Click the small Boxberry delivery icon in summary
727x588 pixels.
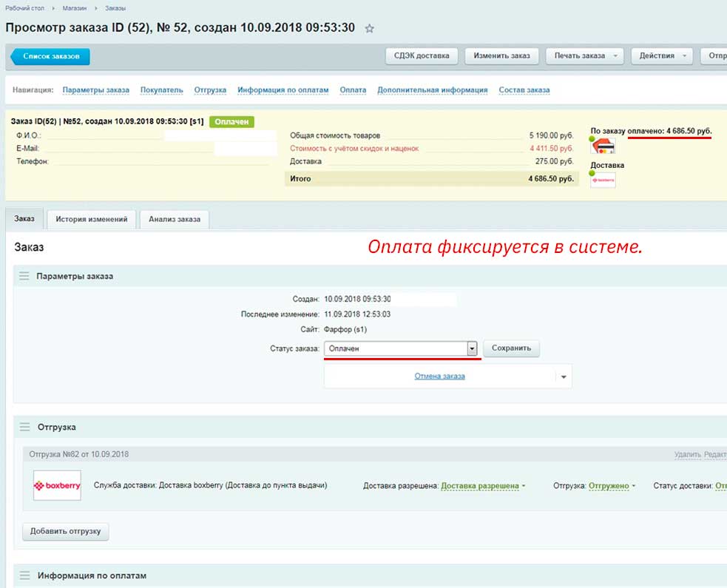click(603, 180)
